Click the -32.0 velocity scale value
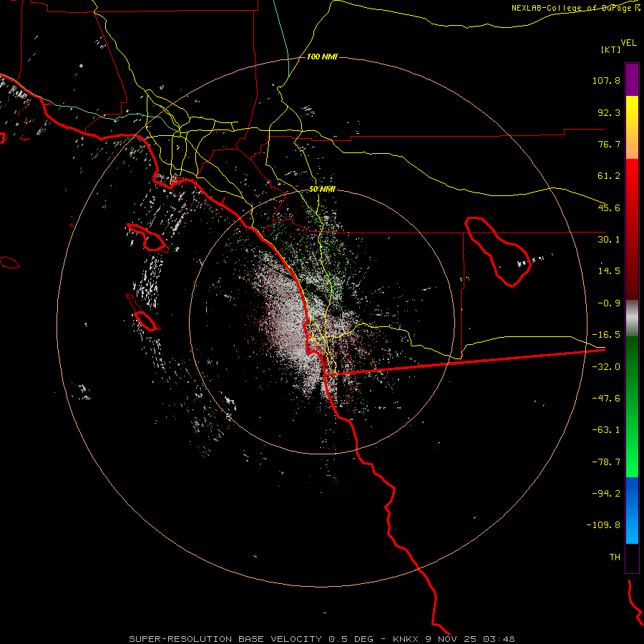 coord(606,367)
